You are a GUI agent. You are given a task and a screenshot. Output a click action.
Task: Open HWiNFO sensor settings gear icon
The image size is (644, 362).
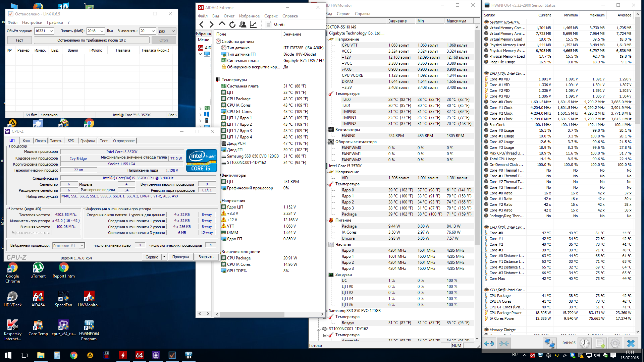tap(615, 343)
